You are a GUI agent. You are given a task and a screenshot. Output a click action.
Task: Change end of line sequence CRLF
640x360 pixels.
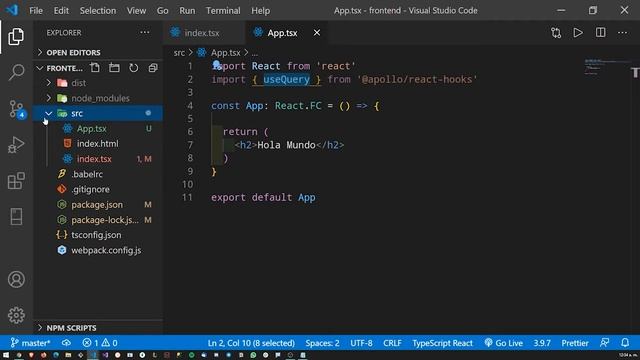(392, 343)
